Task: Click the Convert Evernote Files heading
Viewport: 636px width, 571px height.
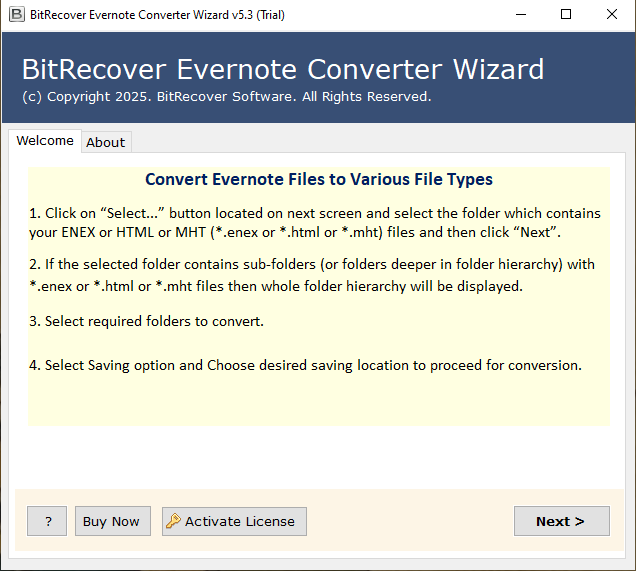Action: pos(318,180)
